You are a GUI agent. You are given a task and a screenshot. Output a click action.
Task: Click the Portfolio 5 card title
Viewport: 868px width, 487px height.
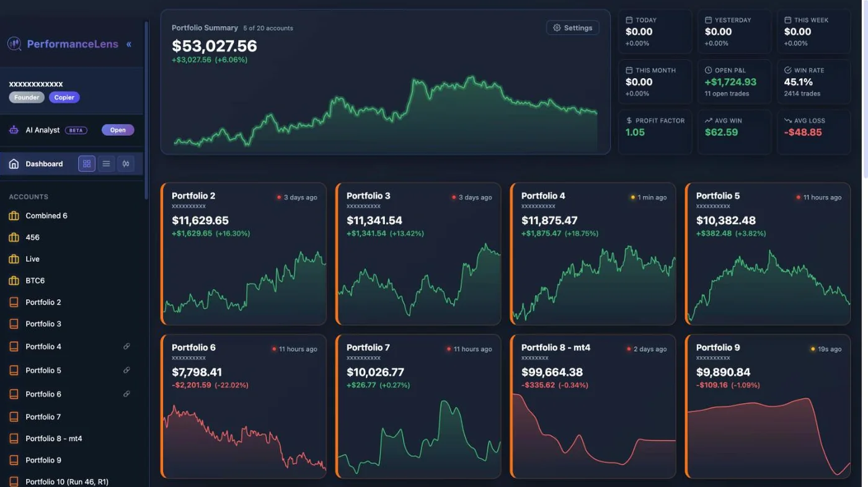(x=718, y=196)
